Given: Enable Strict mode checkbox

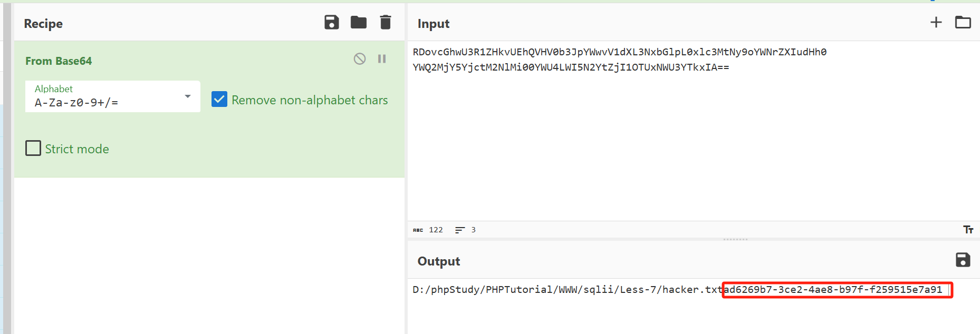Looking at the screenshot, I should point(33,148).
